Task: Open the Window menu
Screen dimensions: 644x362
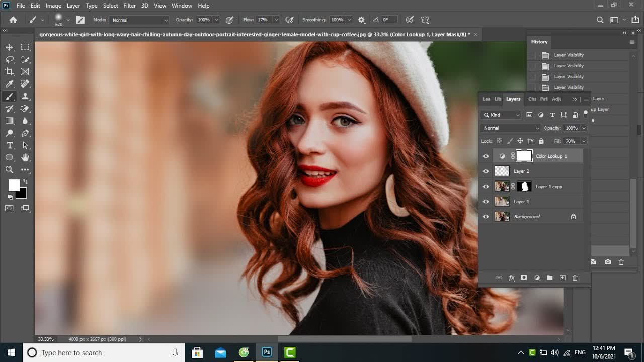Action: [x=182, y=6]
